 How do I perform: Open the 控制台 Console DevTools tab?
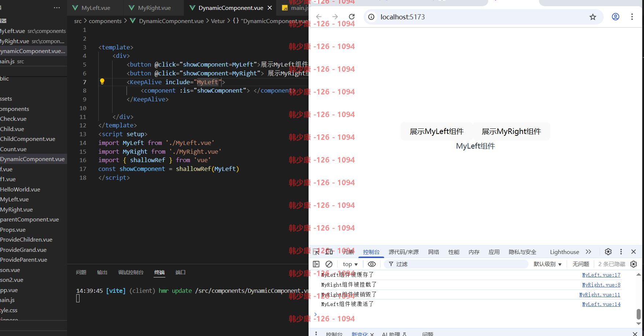(371, 252)
